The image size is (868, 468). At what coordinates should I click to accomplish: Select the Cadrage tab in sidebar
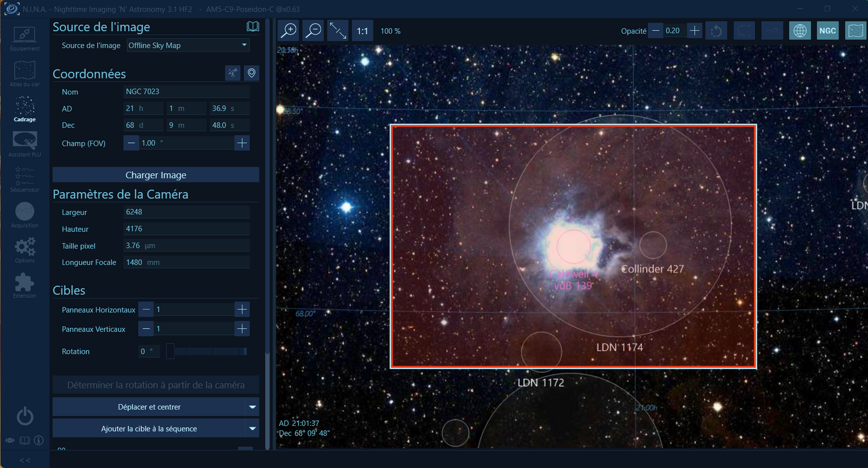click(24, 109)
